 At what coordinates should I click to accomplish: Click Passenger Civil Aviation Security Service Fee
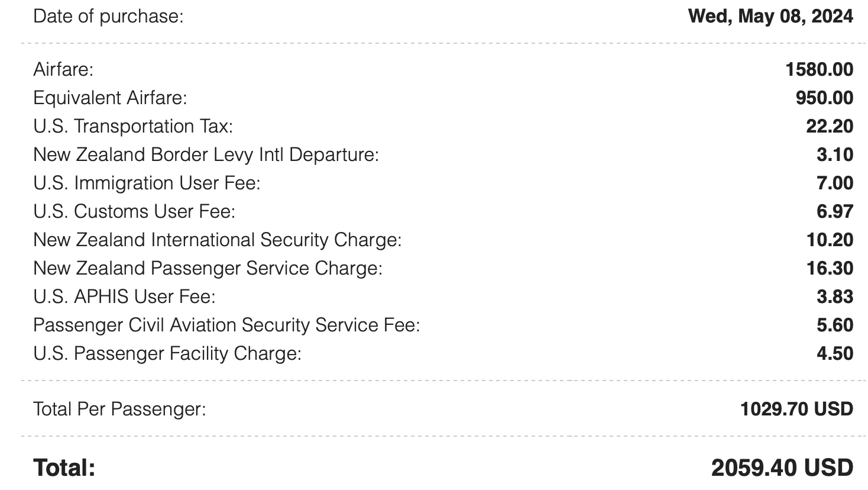(226, 325)
